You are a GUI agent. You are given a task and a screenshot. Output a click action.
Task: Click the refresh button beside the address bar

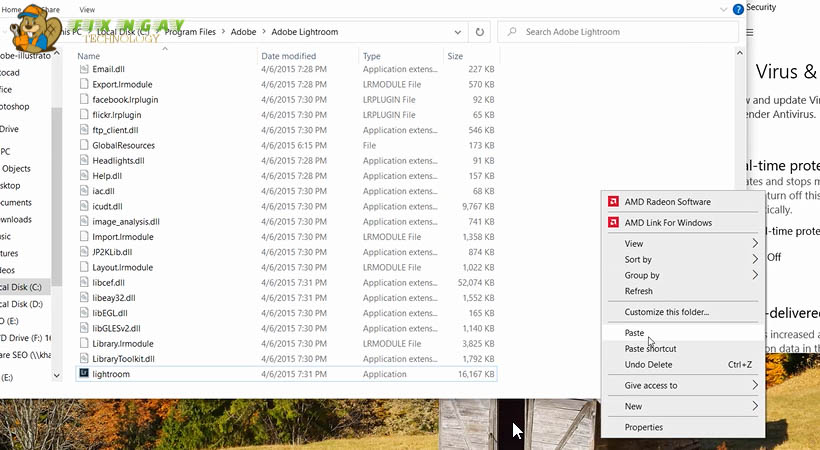(482, 32)
